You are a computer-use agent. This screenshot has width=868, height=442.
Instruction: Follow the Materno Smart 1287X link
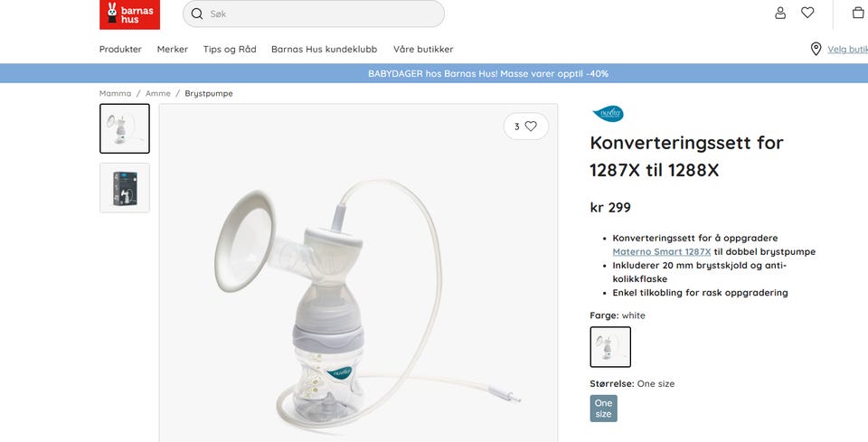662,251
